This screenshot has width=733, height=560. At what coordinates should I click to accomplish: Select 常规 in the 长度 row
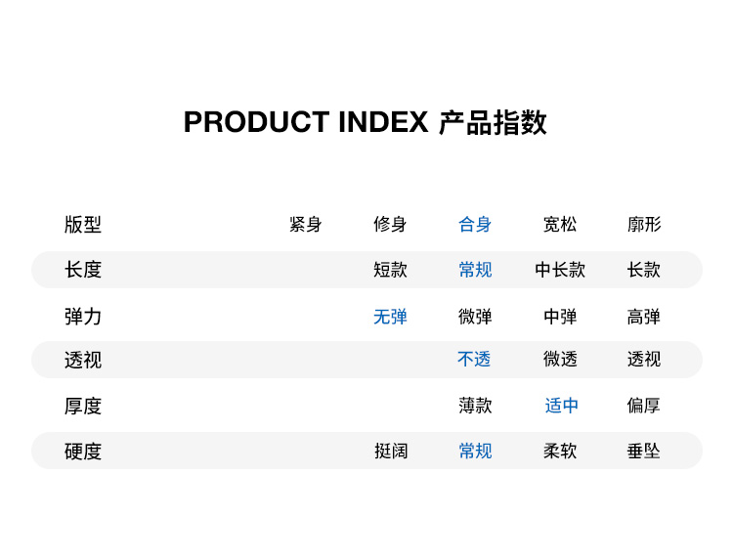(x=475, y=270)
